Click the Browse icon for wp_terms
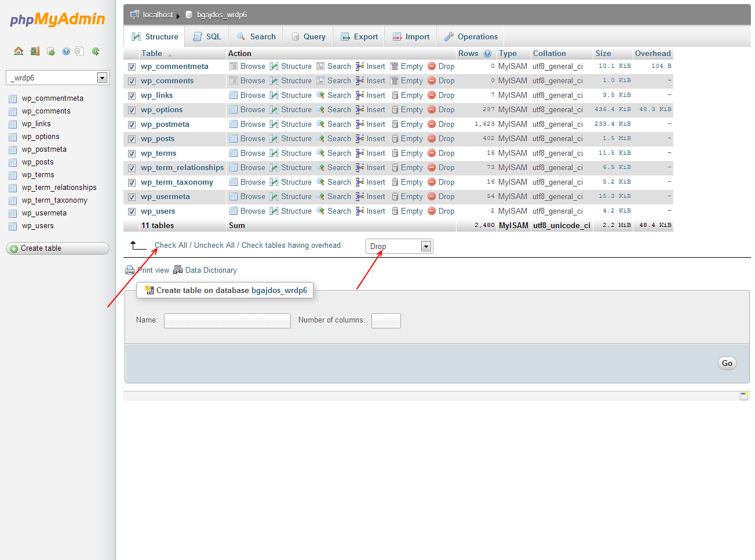The image size is (755, 560). (234, 153)
